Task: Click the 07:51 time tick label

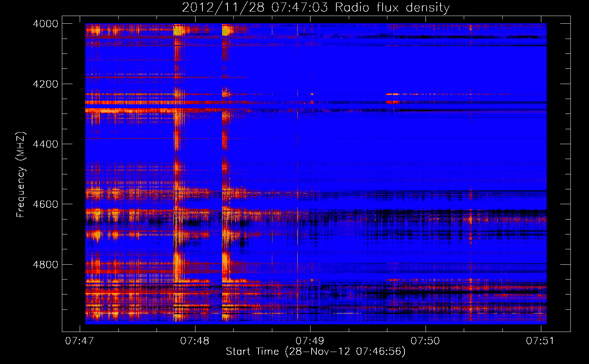Action: (x=540, y=341)
